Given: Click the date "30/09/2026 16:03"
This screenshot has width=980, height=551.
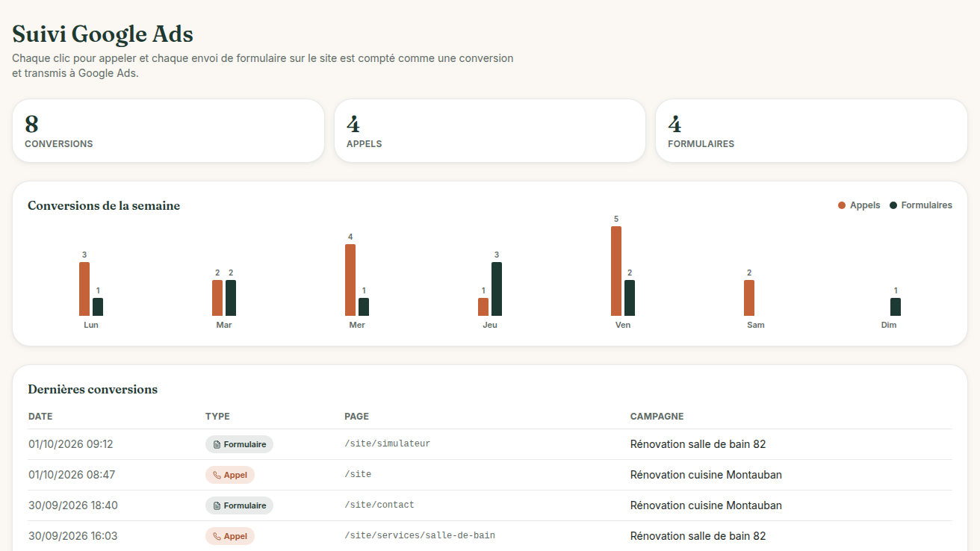Looking at the screenshot, I should 73,536.
